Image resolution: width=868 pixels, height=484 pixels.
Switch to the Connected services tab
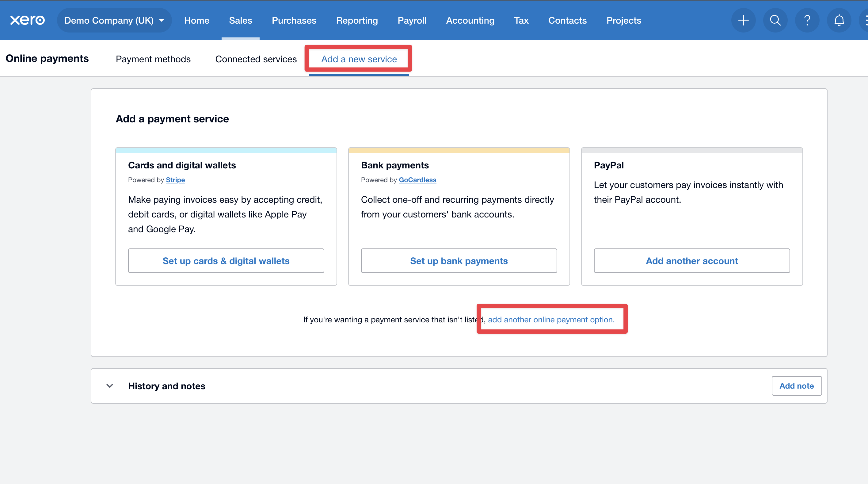click(256, 59)
